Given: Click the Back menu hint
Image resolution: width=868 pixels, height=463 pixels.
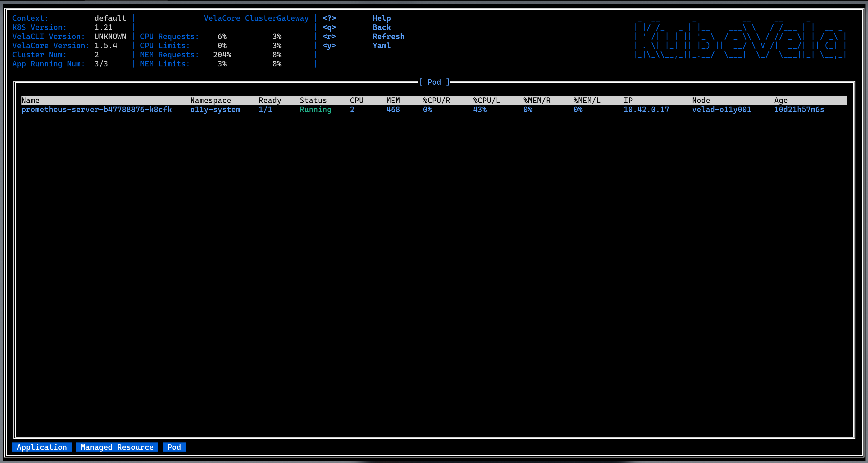Looking at the screenshot, I should pyautogui.click(x=381, y=27).
